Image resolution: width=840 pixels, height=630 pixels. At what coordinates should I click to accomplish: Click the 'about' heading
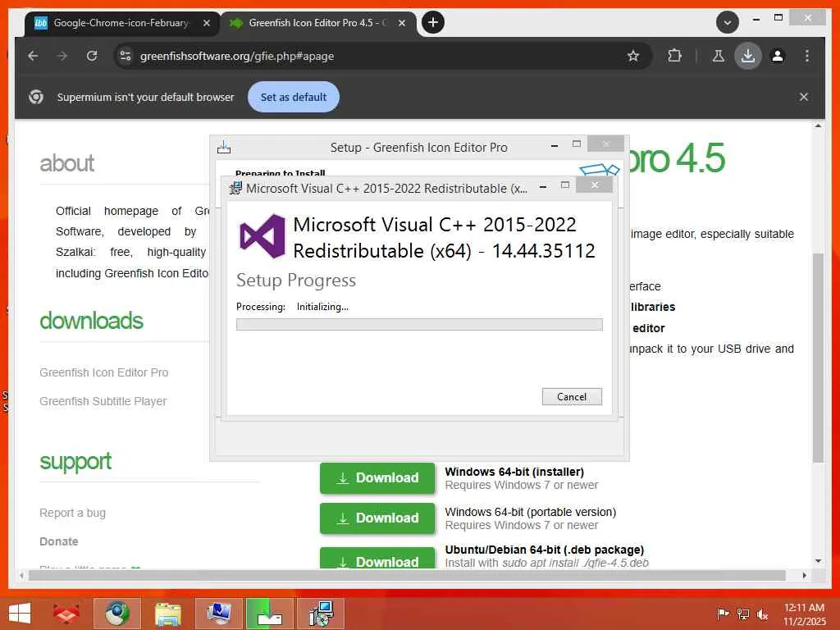click(67, 163)
